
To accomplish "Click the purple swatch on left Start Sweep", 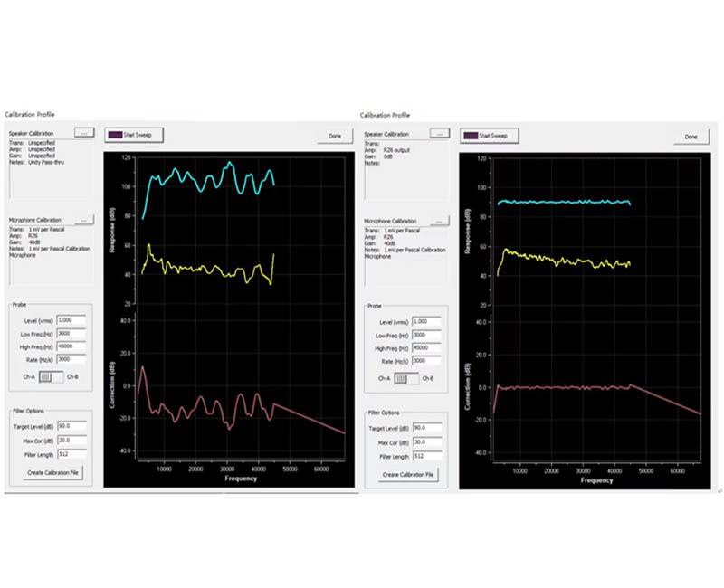I will pos(114,135).
